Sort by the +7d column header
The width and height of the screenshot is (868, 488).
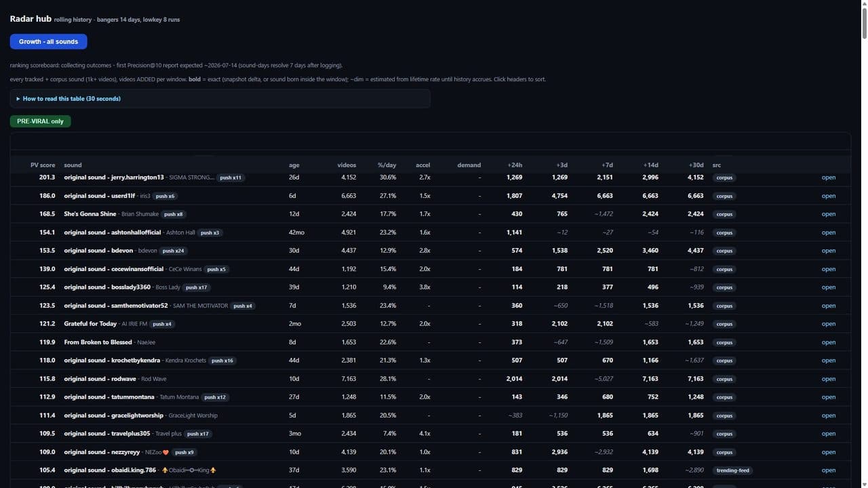(x=607, y=165)
